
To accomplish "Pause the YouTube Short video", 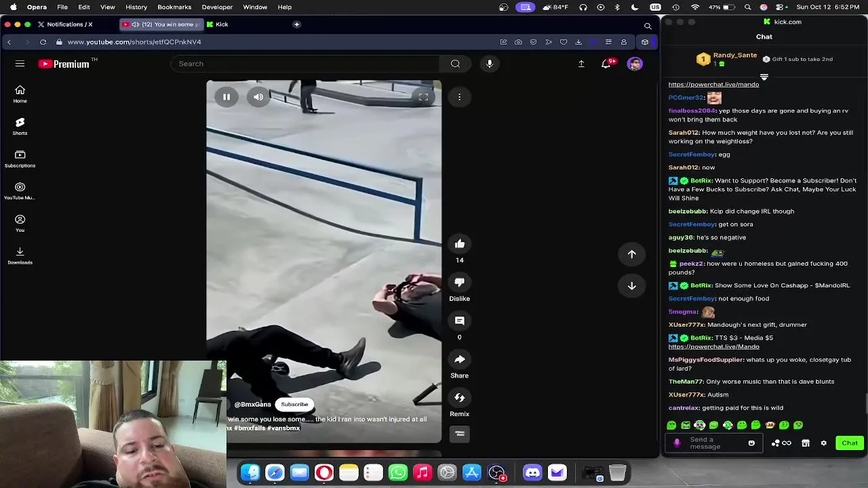I will pyautogui.click(x=226, y=97).
